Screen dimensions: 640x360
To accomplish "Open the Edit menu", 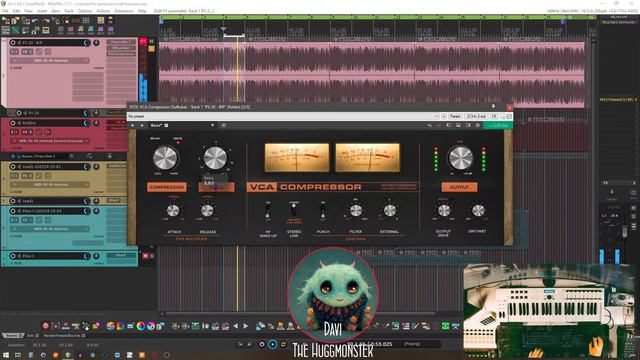I will click(x=16, y=11).
